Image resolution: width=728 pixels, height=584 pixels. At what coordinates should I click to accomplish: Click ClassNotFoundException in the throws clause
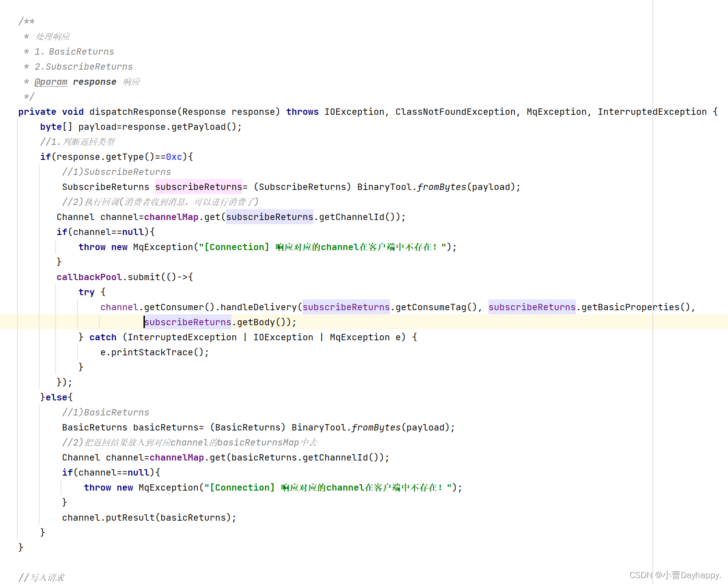pyautogui.click(x=456, y=112)
